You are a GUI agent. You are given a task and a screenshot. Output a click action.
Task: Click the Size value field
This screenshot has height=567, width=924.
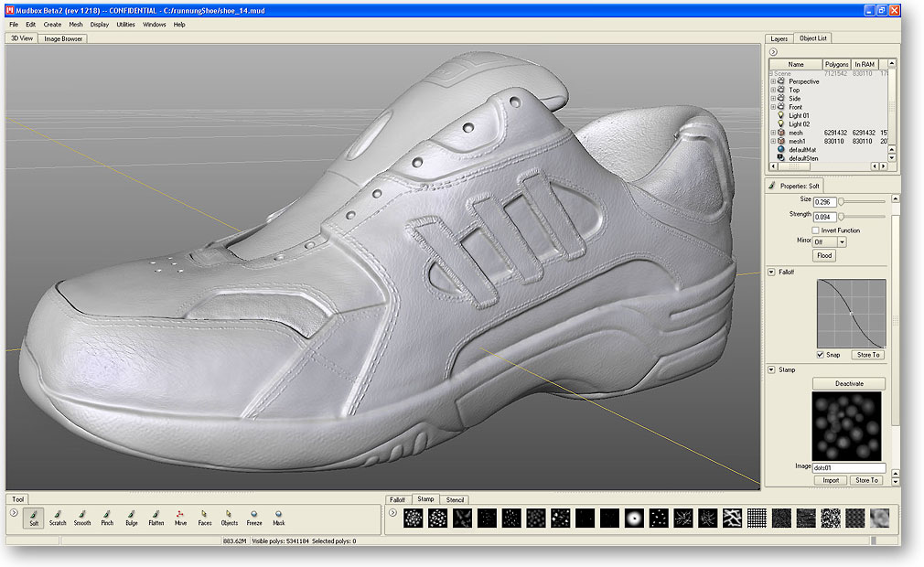tap(825, 202)
